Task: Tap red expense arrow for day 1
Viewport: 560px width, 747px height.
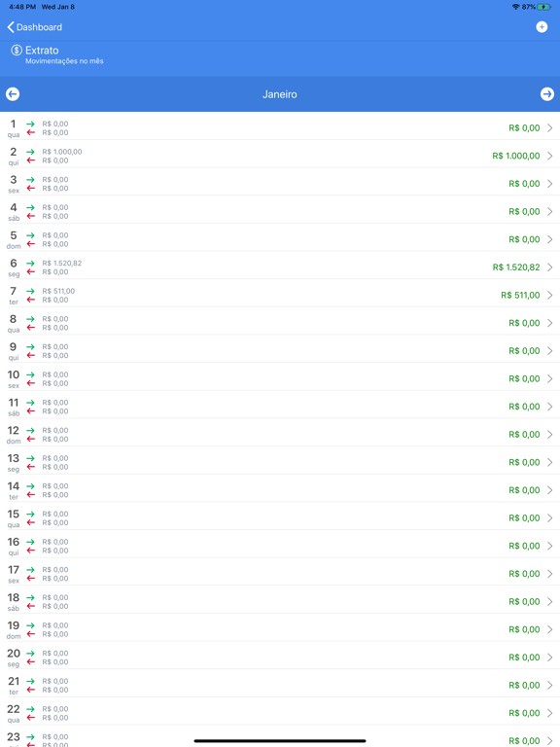Action: tap(30, 132)
